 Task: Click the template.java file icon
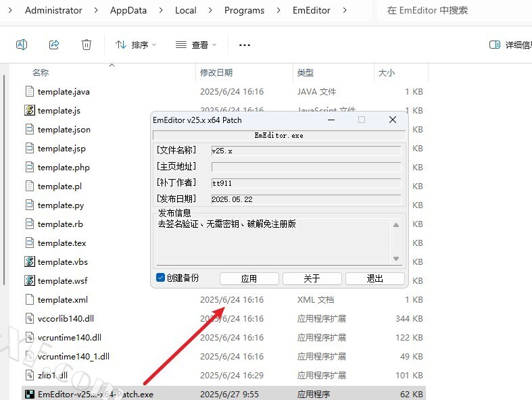click(30, 91)
